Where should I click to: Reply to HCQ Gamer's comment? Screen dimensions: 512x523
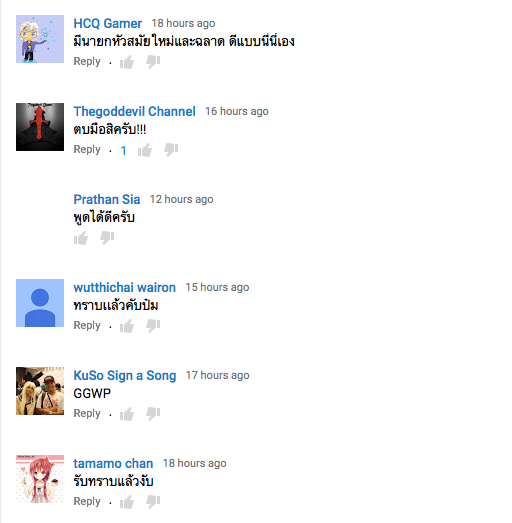pyautogui.click(x=87, y=62)
